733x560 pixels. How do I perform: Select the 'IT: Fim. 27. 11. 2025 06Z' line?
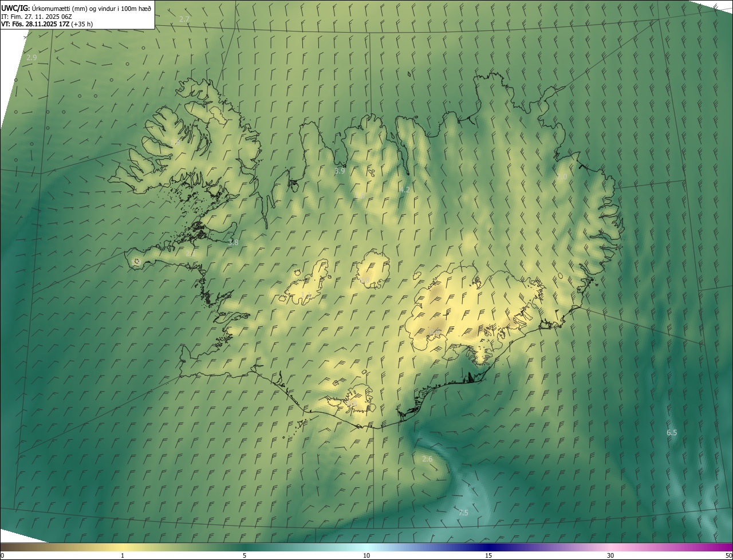[36, 16]
